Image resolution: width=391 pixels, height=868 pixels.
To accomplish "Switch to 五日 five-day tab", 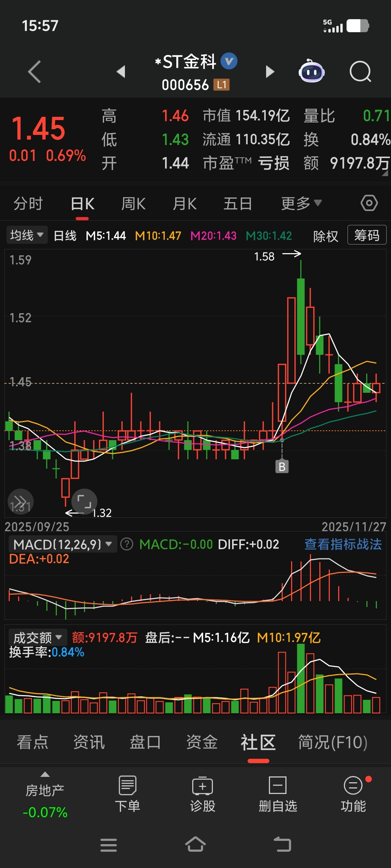I will pyautogui.click(x=238, y=203).
